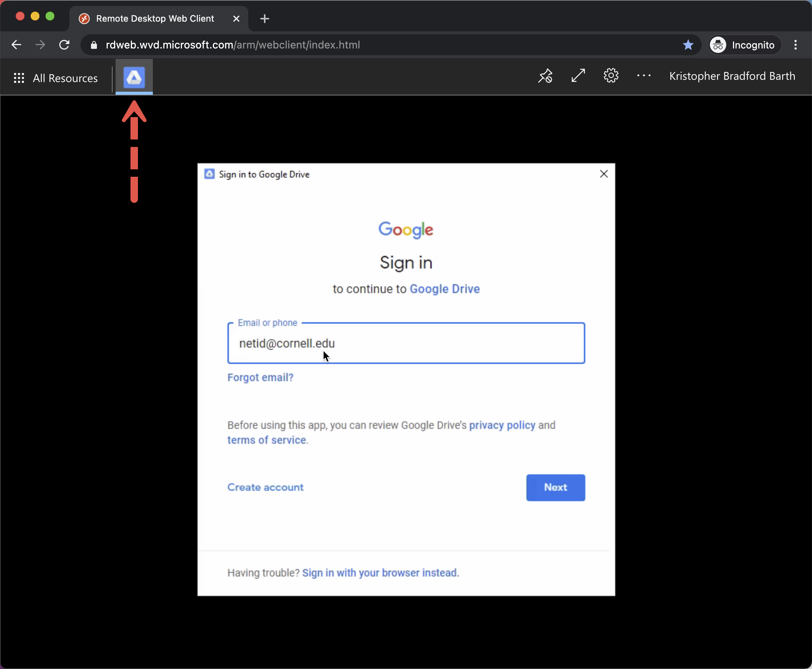Screen dimensions: 812x669
Task: Open the Google Drive remote app icon
Action: pyautogui.click(x=134, y=77)
